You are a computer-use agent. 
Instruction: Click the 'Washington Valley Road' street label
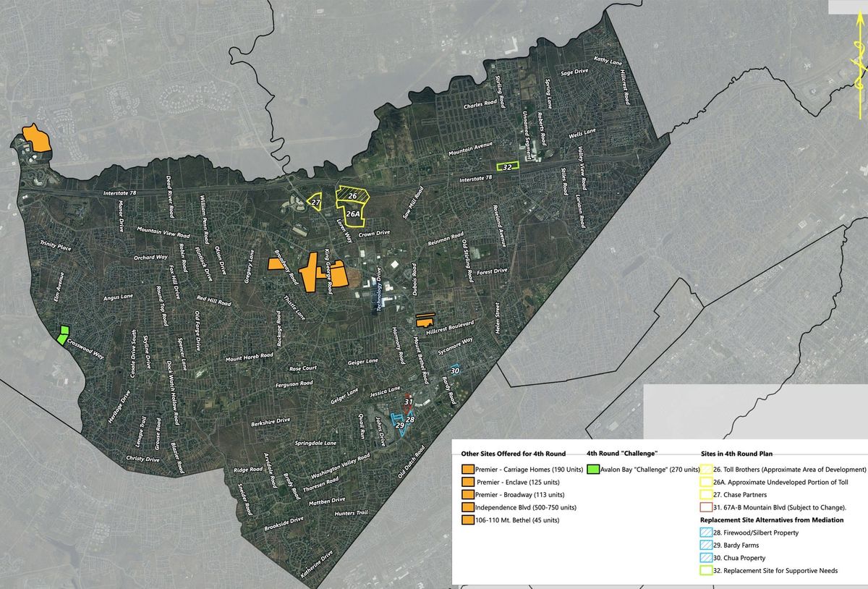coord(339,467)
